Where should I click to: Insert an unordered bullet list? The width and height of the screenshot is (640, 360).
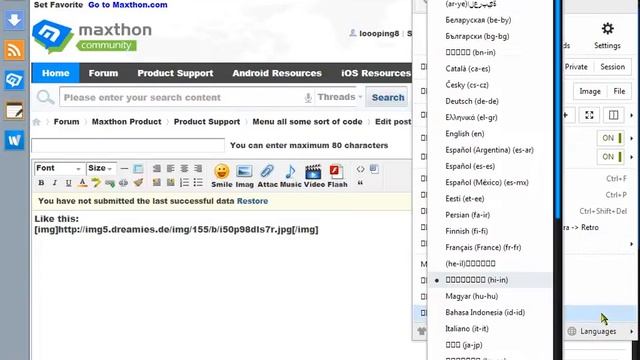(x=198, y=182)
